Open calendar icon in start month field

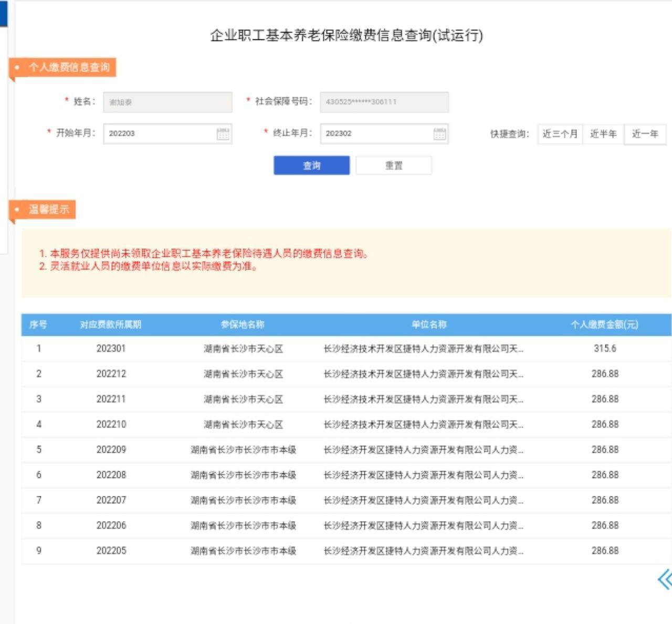click(x=223, y=134)
